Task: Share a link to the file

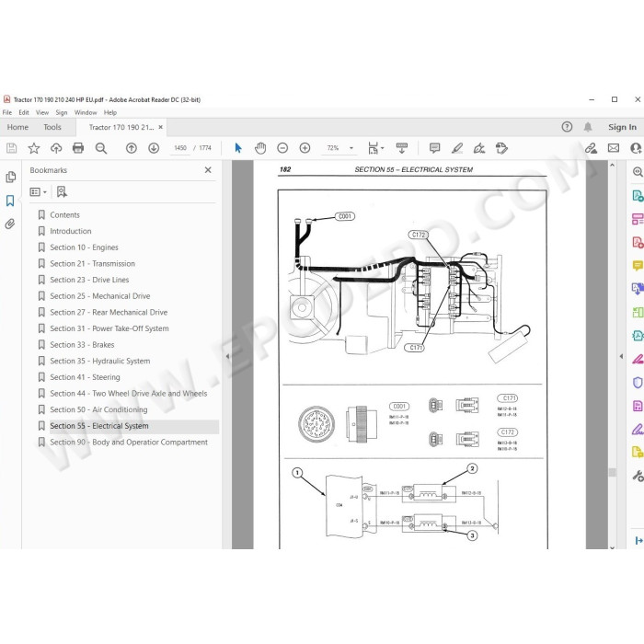Action: click(591, 148)
